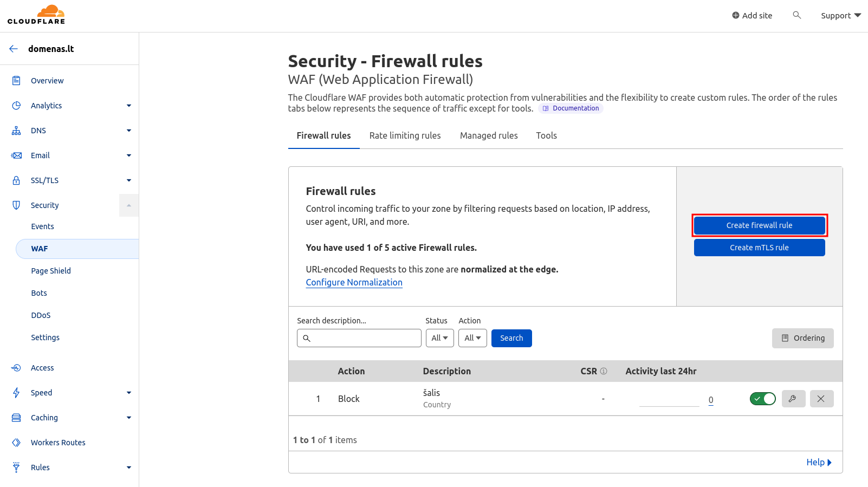Open the Configure Normalization link
The height and width of the screenshot is (487, 868).
coord(354,282)
